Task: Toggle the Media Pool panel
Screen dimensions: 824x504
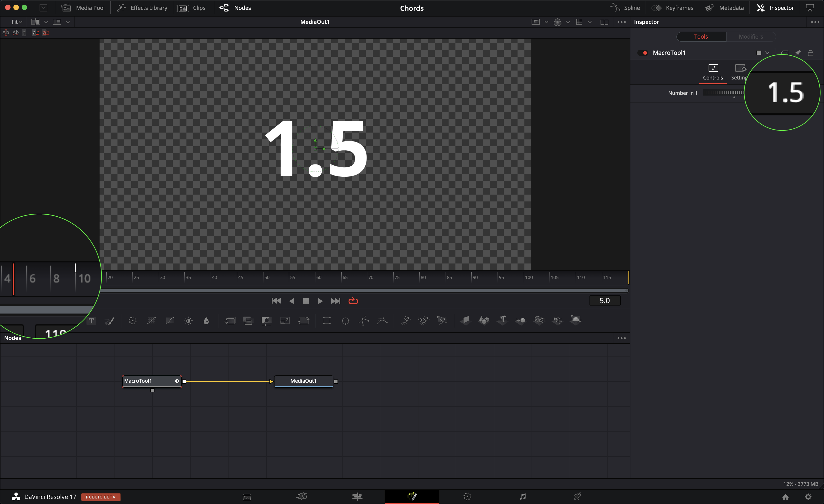Action: [x=83, y=8]
